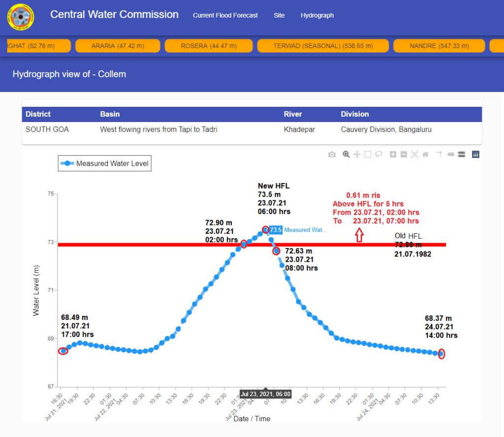This screenshot has width=504, height=437.
Task: Pick the Lasso Select tool
Action: tap(378, 155)
